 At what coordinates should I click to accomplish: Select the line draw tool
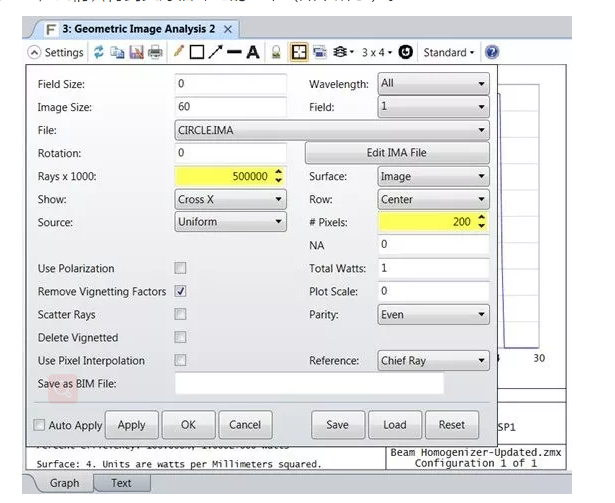(234, 52)
